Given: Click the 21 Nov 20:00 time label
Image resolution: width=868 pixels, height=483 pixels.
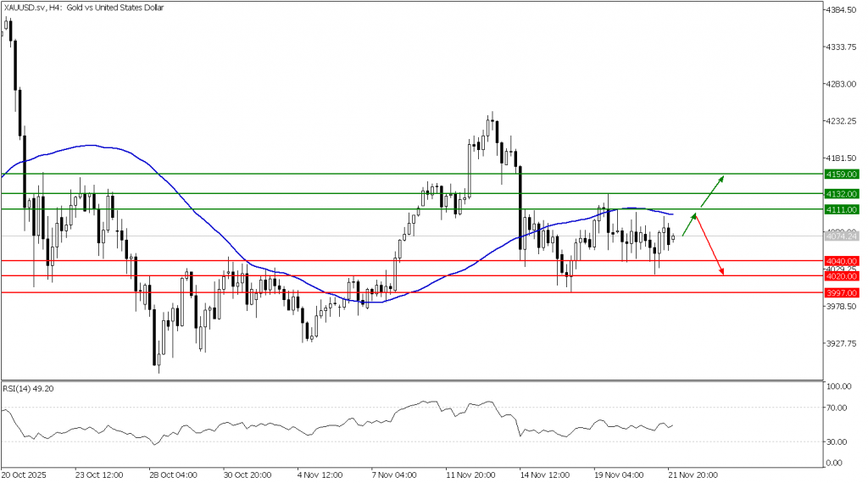Looking at the screenshot, I should (693, 475).
